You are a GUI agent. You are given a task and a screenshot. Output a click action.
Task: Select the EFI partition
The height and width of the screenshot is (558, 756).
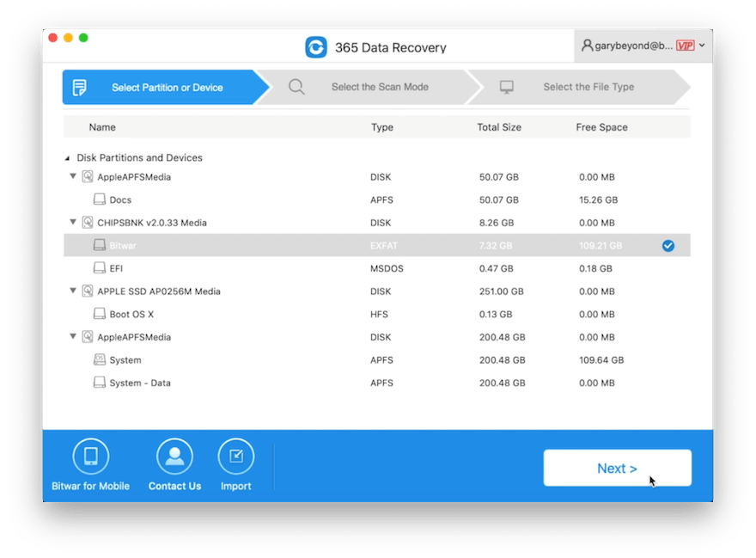(377, 268)
